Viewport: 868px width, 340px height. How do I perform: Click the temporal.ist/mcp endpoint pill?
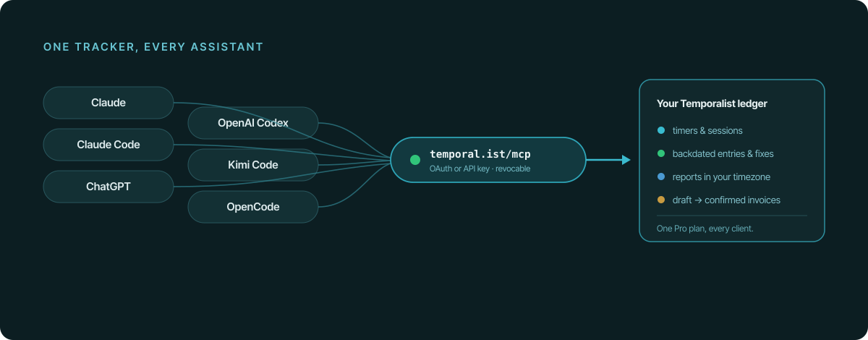tap(488, 160)
